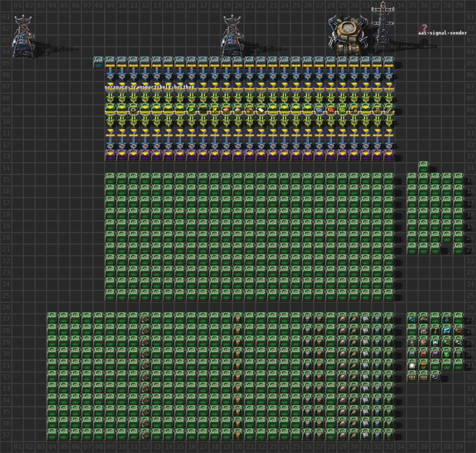Click the storage chest filtered to green ring item
Image resolution: width=476 pixels, height=453 pixels.
coord(447,353)
